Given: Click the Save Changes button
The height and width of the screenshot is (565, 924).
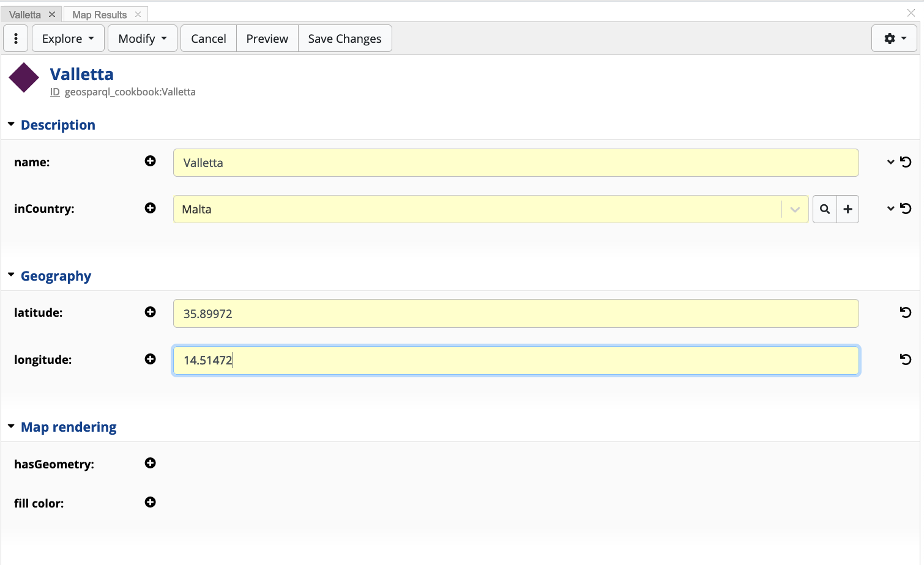Looking at the screenshot, I should (345, 39).
